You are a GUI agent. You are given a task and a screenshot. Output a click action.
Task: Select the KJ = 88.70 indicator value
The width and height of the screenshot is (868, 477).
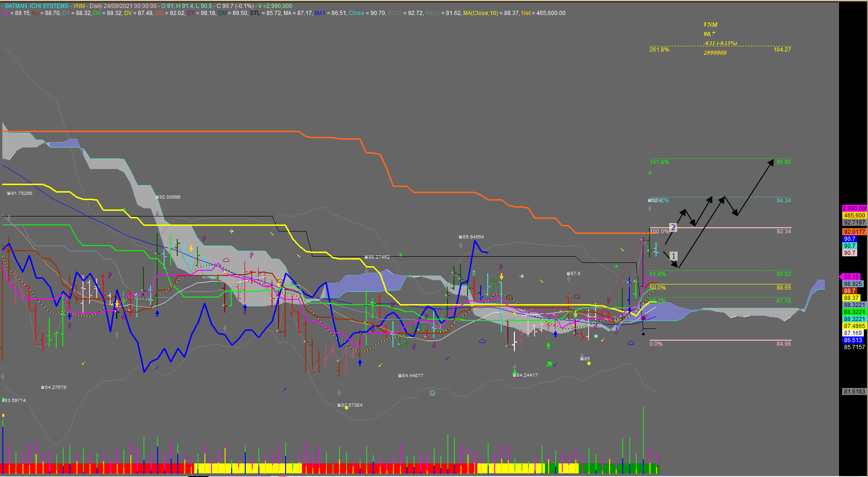point(46,13)
